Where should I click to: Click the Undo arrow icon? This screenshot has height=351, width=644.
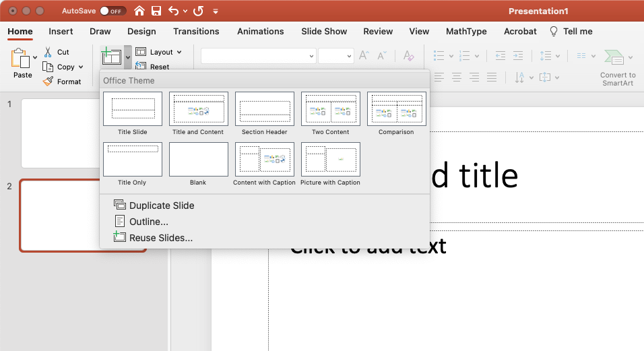point(174,11)
